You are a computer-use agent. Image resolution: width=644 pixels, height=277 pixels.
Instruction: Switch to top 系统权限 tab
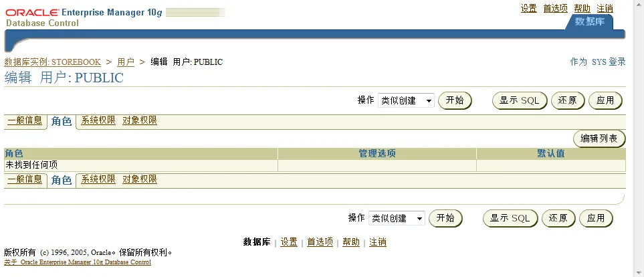tap(98, 120)
